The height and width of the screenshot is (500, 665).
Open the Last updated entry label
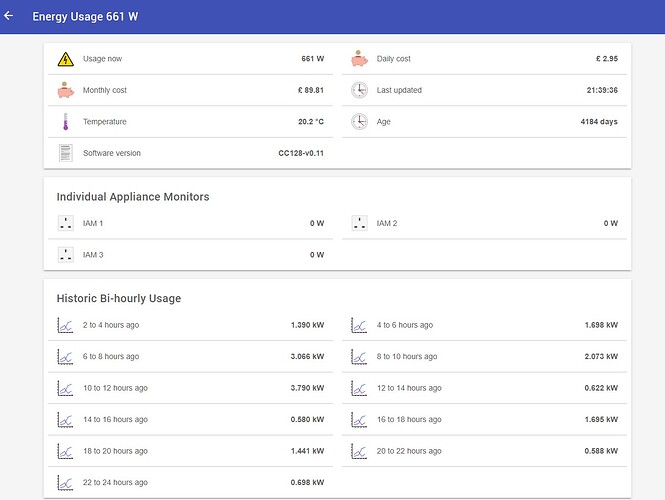[399, 90]
